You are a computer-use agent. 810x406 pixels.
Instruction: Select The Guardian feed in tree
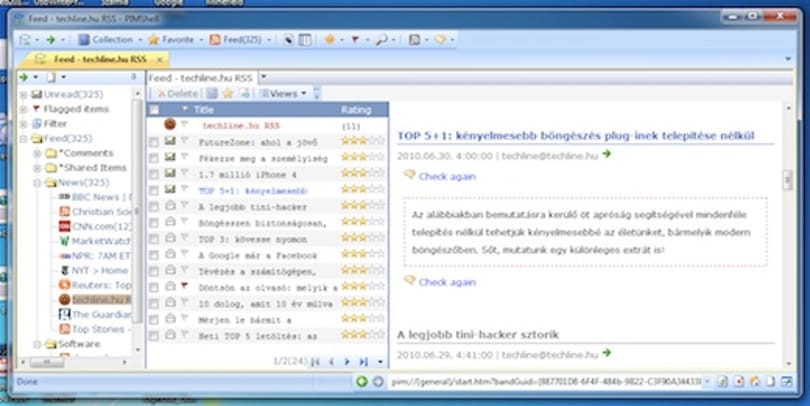(x=96, y=315)
